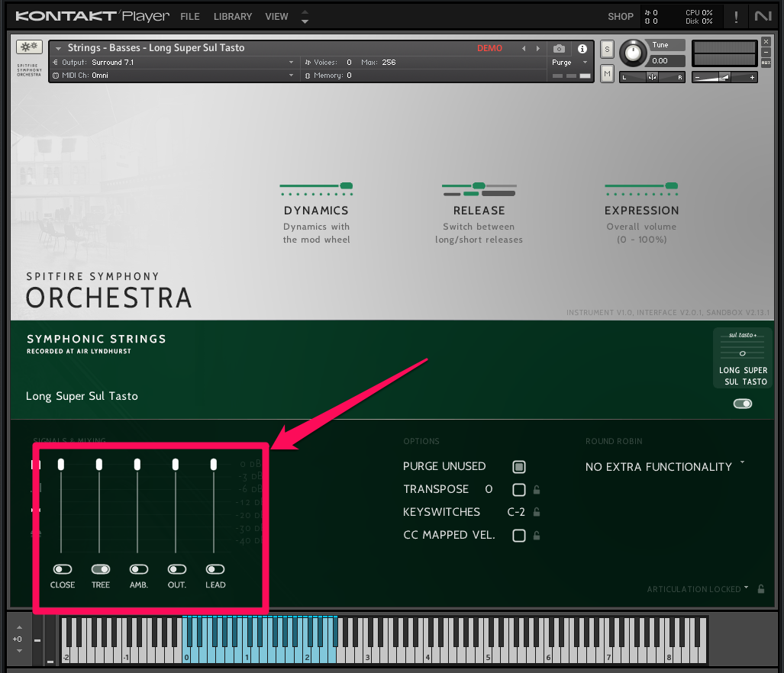Click the Max voices value 256
Image resolution: width=784 pixels, height=673 pixels.
coord(389,63)
